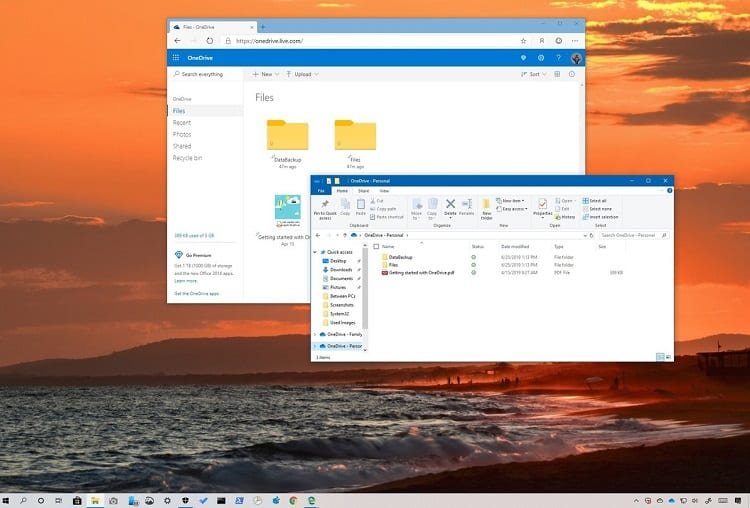The width and height of the screenshot is (750, 508).
Task: Click History in the Explorer ribbon
Action: (x=565, y=217)
